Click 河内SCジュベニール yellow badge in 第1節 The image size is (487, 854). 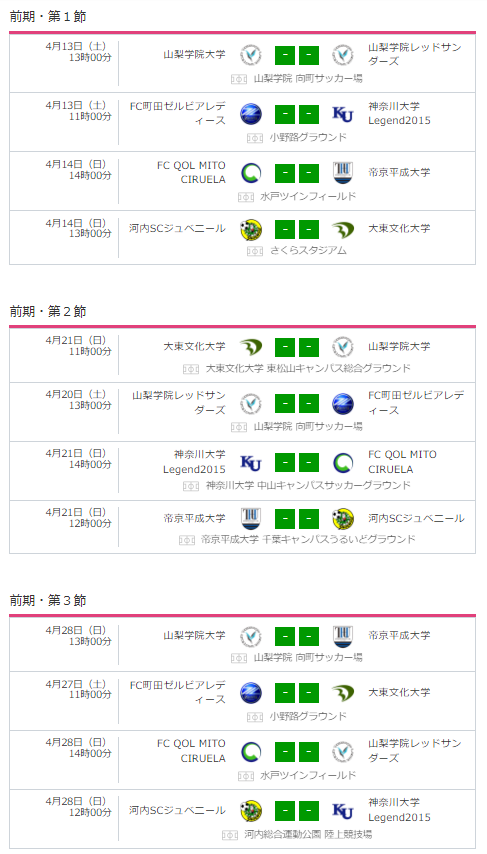point(251,230)
